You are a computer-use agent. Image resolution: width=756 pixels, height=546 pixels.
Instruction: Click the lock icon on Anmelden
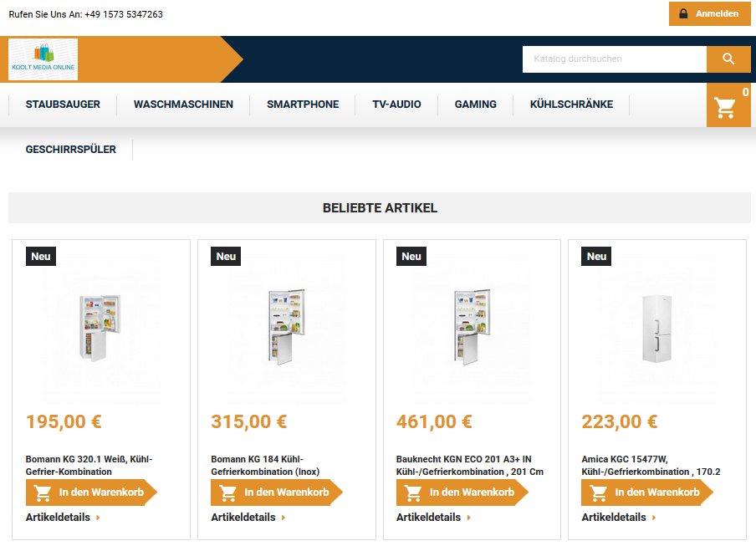click(x=683, y=13)
